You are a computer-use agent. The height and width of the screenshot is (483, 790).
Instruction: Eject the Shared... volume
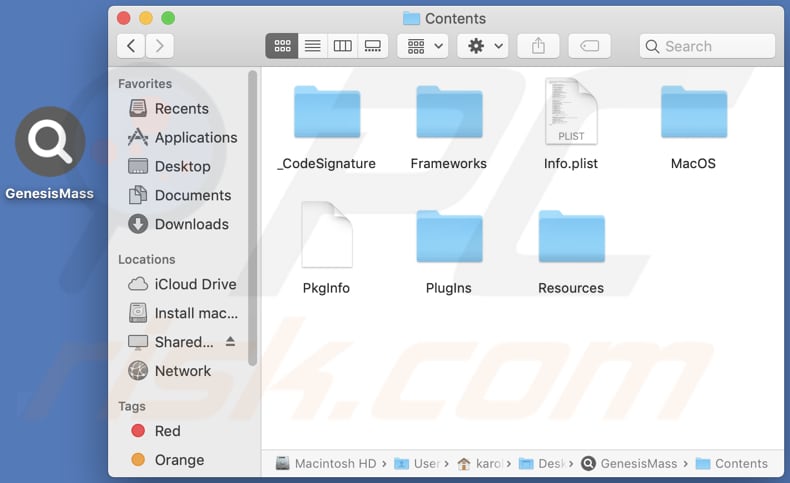point(230,341)
